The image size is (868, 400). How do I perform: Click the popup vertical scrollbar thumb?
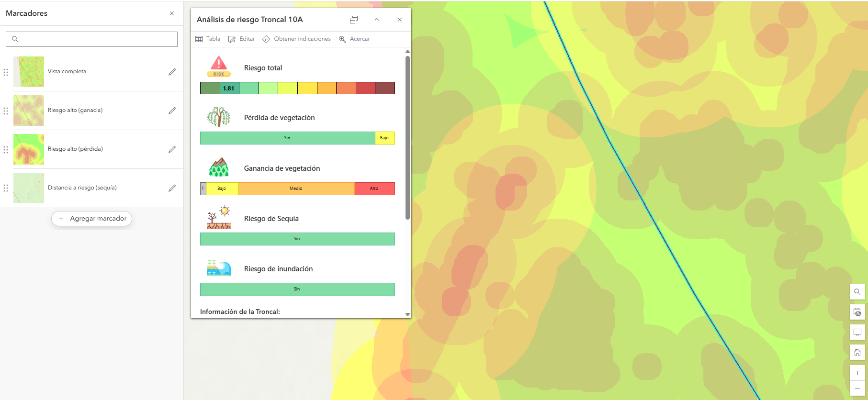pos(407,138)
